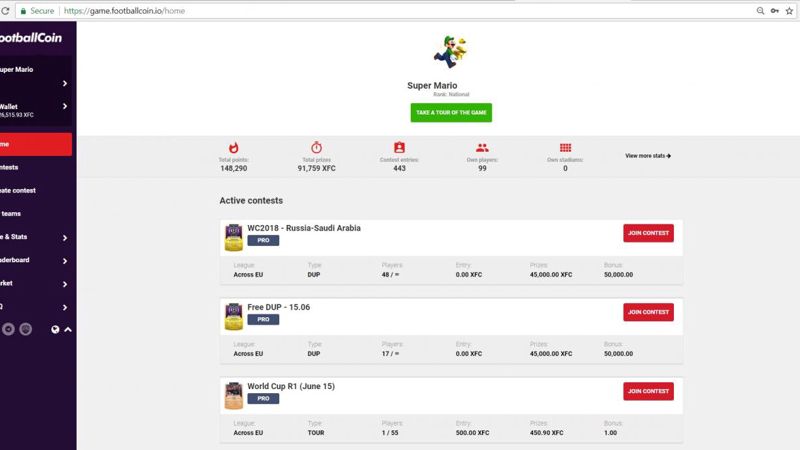Click the zoom magnifier icon in address bar
The width and height of the screenshot is (800, 450).
[x=760, y=11]
